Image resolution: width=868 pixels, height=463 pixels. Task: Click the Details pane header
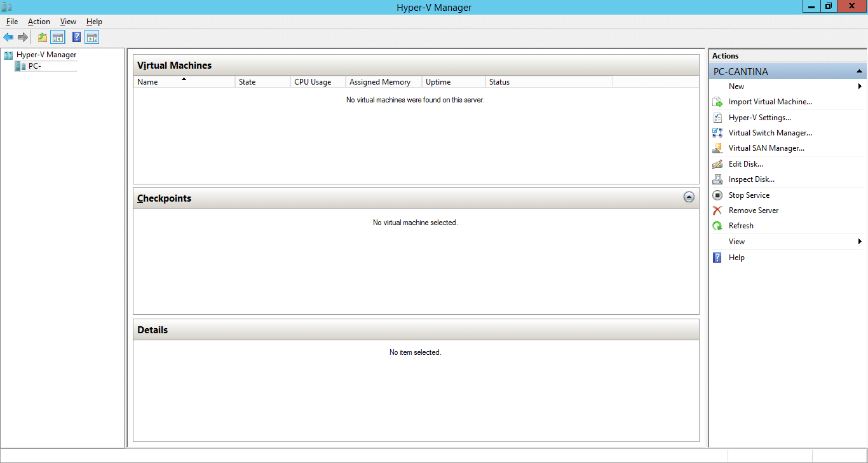pos(416,330)
